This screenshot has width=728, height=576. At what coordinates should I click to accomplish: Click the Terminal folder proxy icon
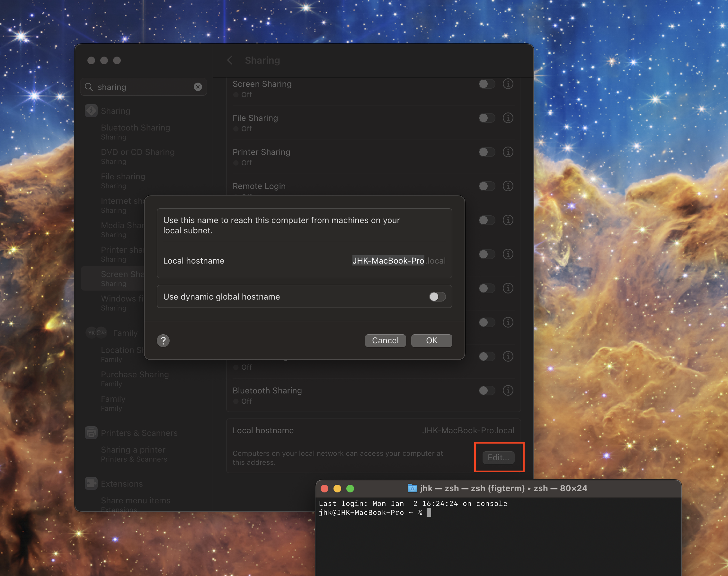412,488
